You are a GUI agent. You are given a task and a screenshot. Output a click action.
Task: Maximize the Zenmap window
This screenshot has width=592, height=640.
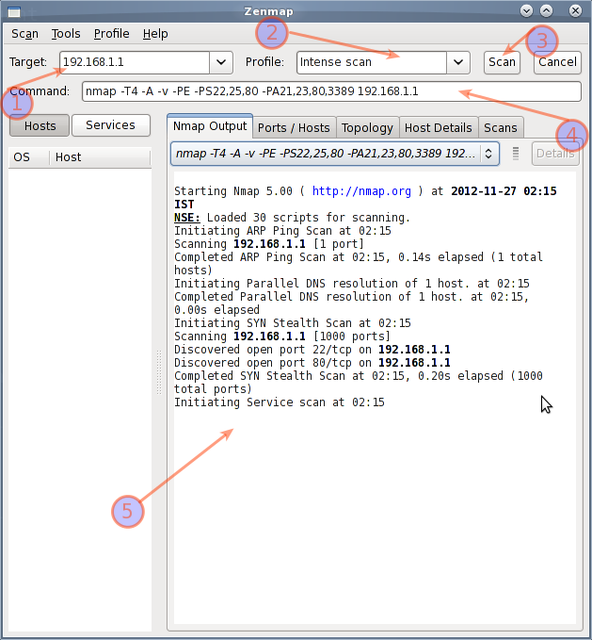[546, 11]
